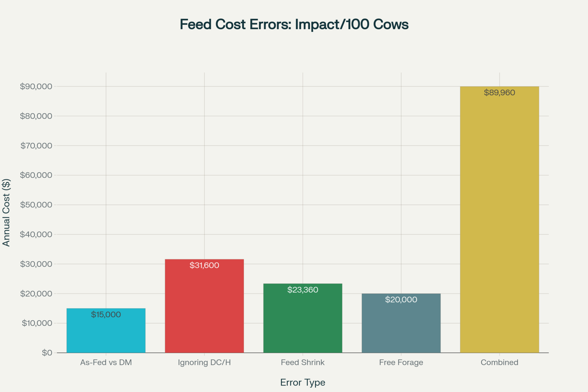Click the $20,000 value label on bar
This screenshot has width=588, height=392.
point(401,300)
